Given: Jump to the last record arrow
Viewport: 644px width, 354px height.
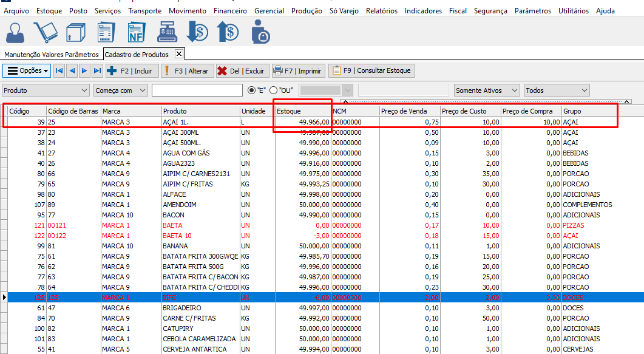Looking at the screenshot, I should 98,71.
